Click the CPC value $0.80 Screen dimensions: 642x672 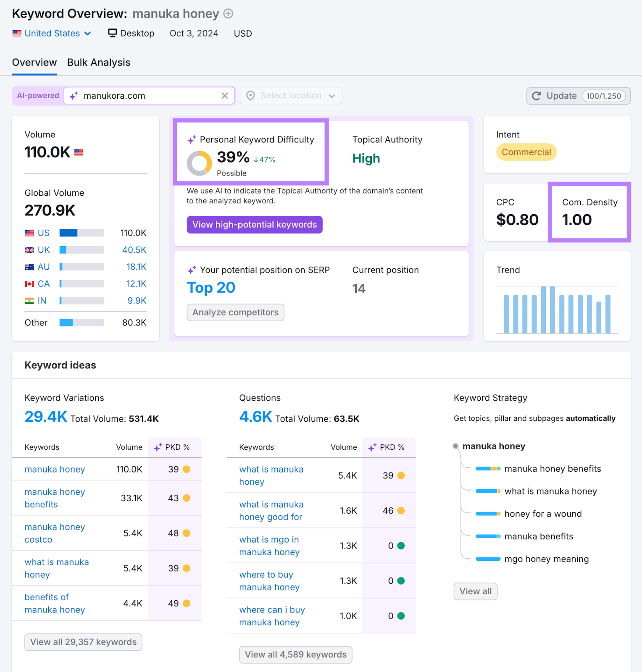[517, 220]
